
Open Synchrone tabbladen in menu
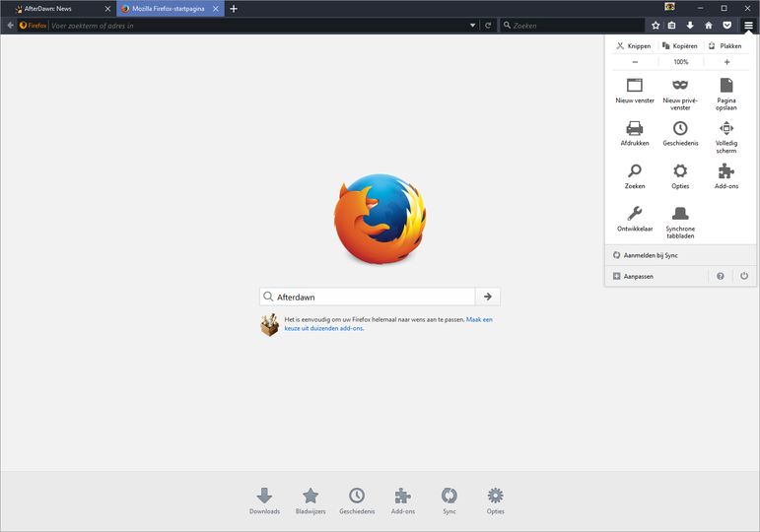(x=680, y=223)
